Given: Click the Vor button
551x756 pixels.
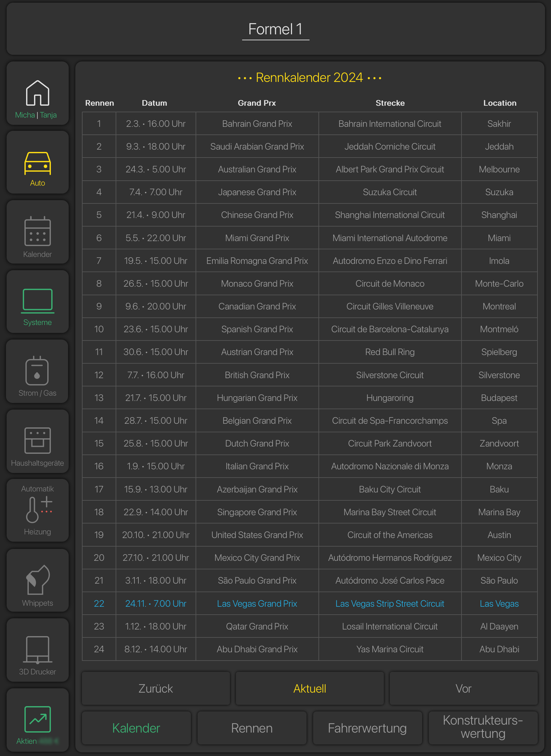Looking at the screenshot, I should point(463,688).
